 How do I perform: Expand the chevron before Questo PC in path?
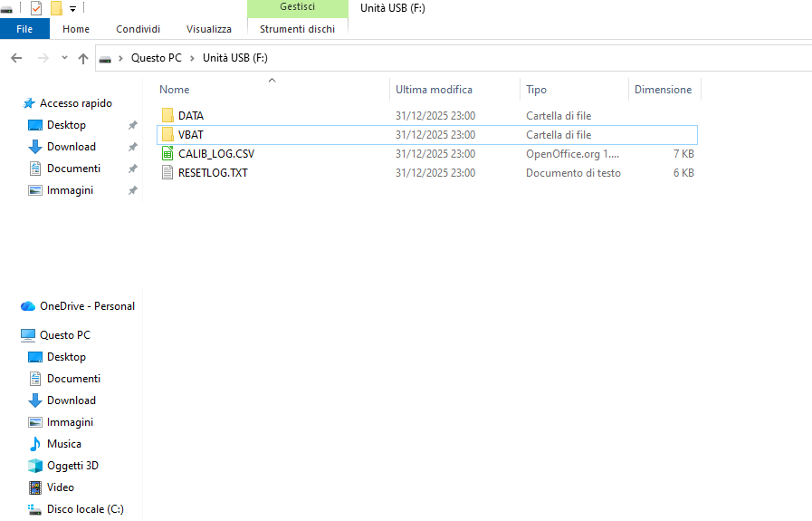(x=120, y=58)
